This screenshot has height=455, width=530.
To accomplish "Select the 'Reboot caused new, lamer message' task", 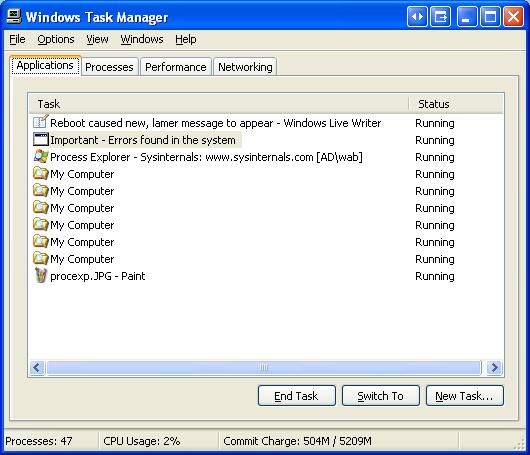I will click(x=216, y=123).
